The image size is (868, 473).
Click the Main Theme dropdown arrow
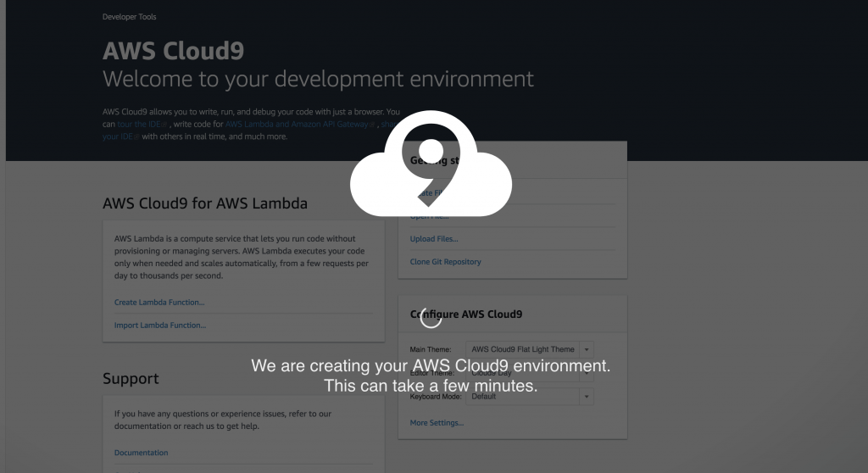coord(587,349)
